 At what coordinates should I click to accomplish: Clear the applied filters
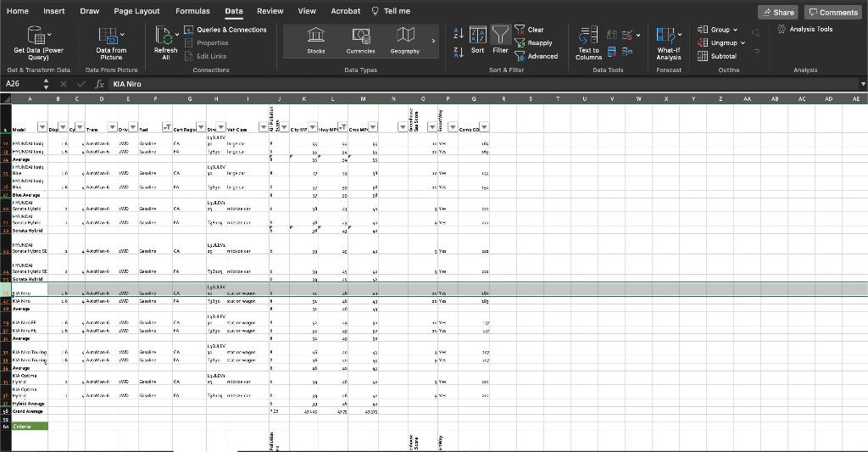pyautogui.click(x=529, y=30)
